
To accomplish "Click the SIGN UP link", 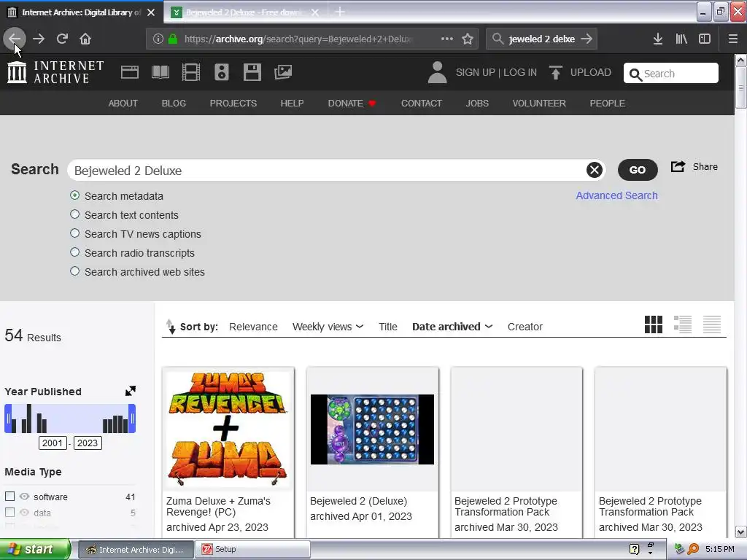I will [476, 72].
